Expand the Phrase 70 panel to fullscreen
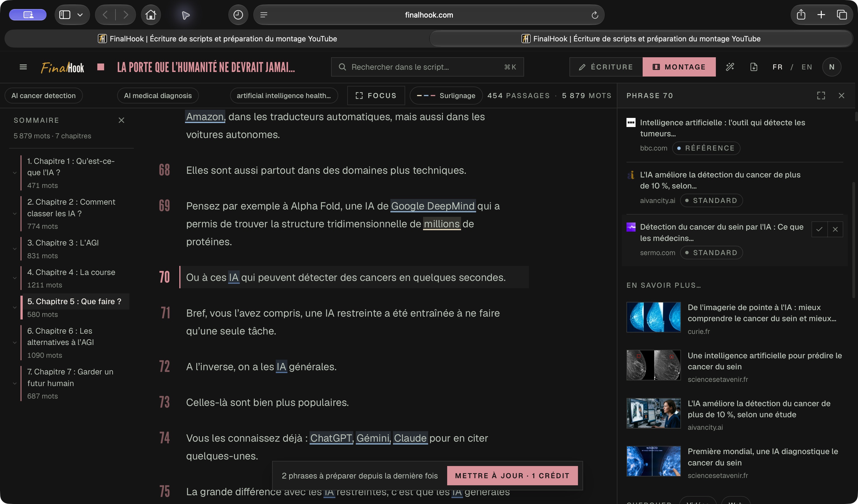The image size is (858, 504). (821, 96)
